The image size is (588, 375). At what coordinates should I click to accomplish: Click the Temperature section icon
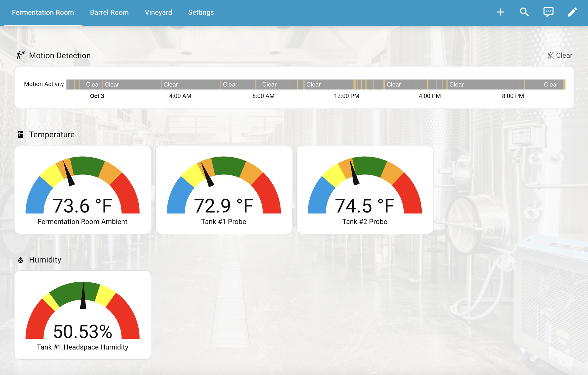click(x=20, y=134)
